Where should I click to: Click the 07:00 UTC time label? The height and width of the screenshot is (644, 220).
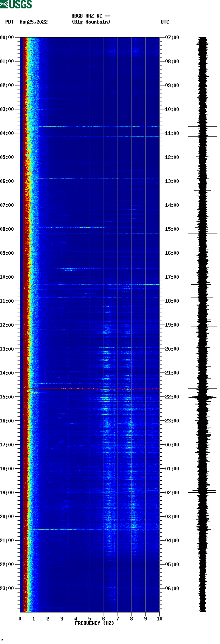172,38
